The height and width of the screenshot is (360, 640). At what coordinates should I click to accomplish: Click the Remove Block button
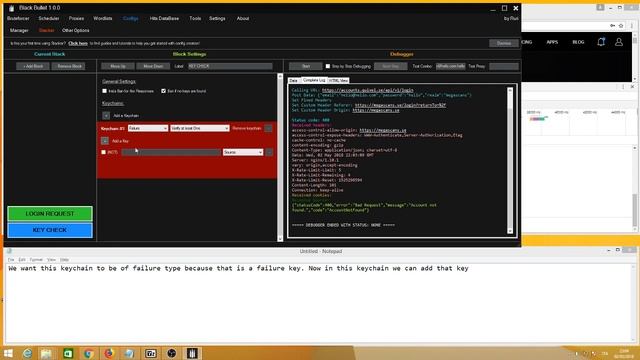[x=69, y=66]
